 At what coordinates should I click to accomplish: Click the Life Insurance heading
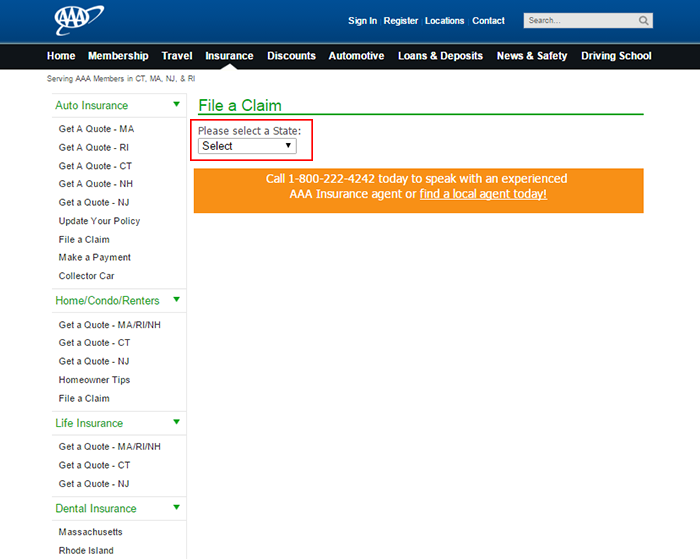point(89,423)
